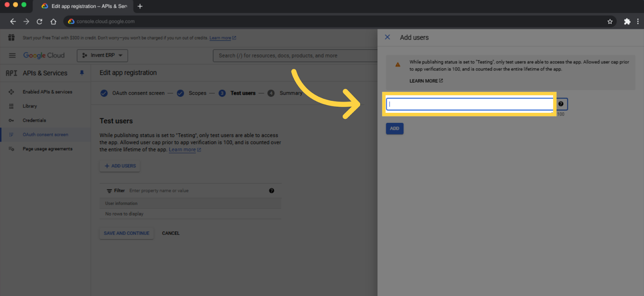Click the Summary step
This screenshot has height=296, width=644.
(285, 93)
